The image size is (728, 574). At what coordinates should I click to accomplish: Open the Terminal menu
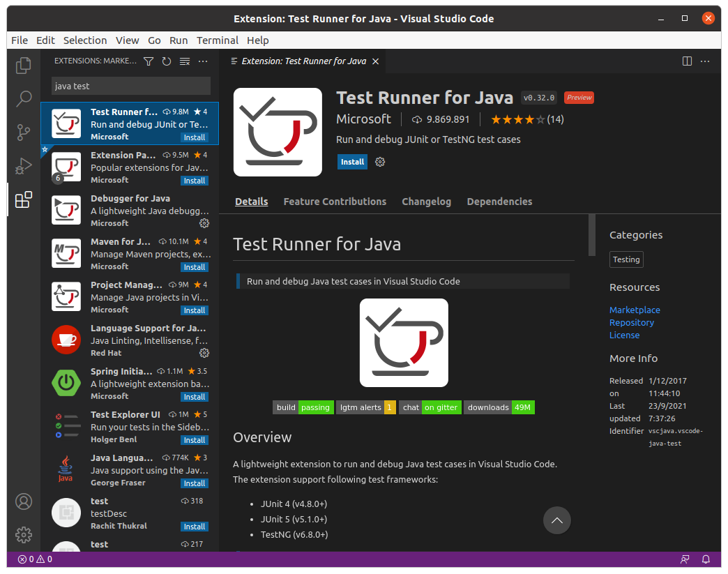217,40
